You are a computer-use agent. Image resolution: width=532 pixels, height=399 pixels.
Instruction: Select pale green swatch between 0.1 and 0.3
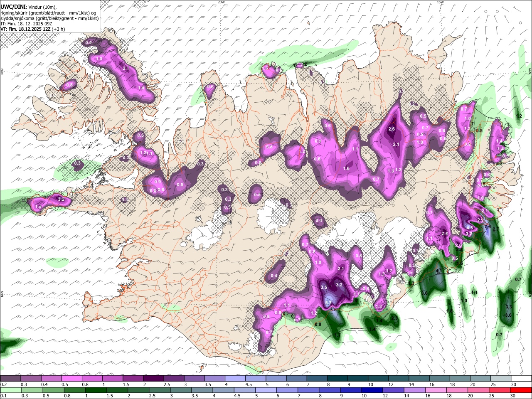click(10, 390)
